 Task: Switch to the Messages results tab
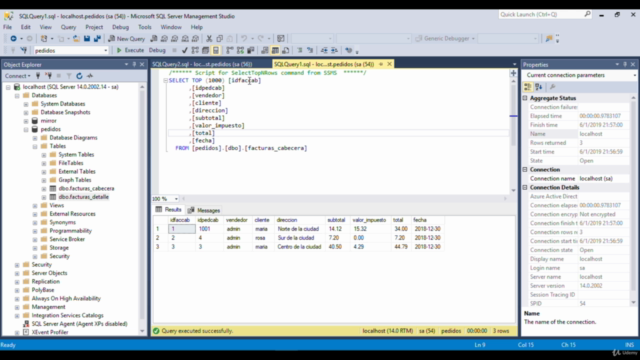(x=204, y=210)
